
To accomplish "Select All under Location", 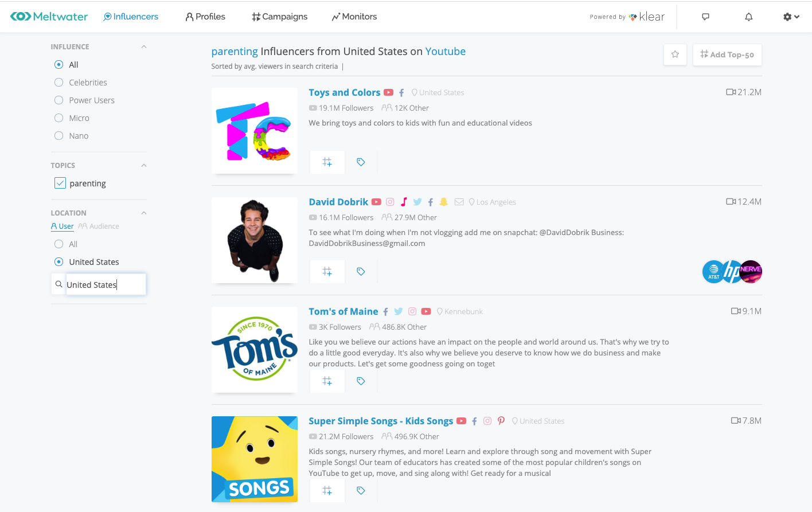I will 58,244.
